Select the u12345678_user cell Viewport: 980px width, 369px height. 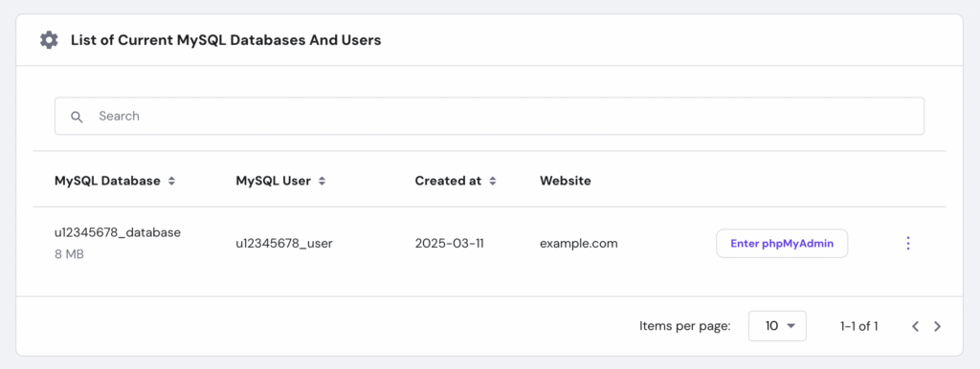tap(284, 244)
